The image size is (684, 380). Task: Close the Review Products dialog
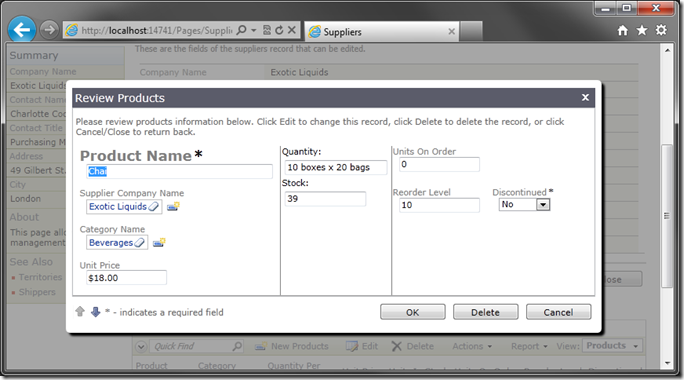585,97
